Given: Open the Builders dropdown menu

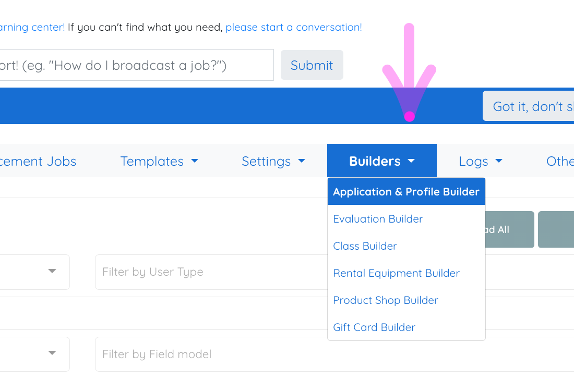Looking at the screenshot, I should click(381, 161).
